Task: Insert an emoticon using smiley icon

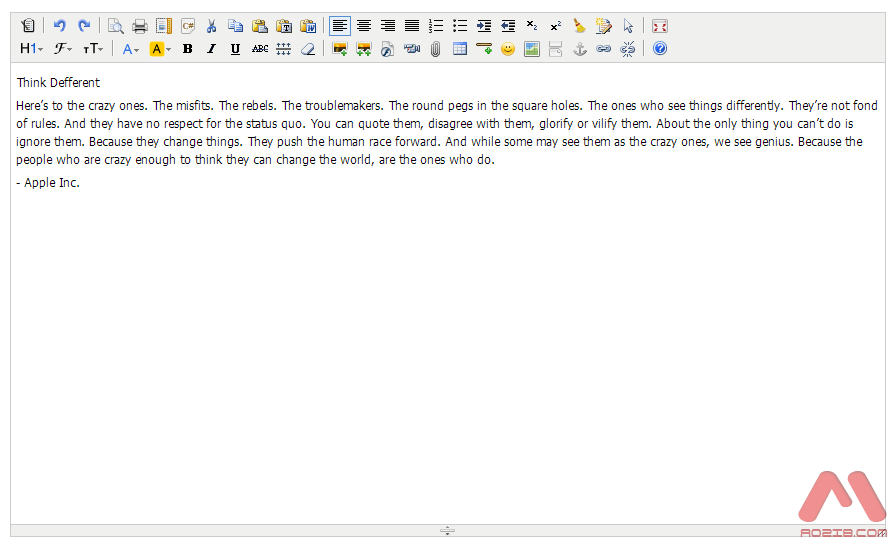Action: (x=508, y=48)
